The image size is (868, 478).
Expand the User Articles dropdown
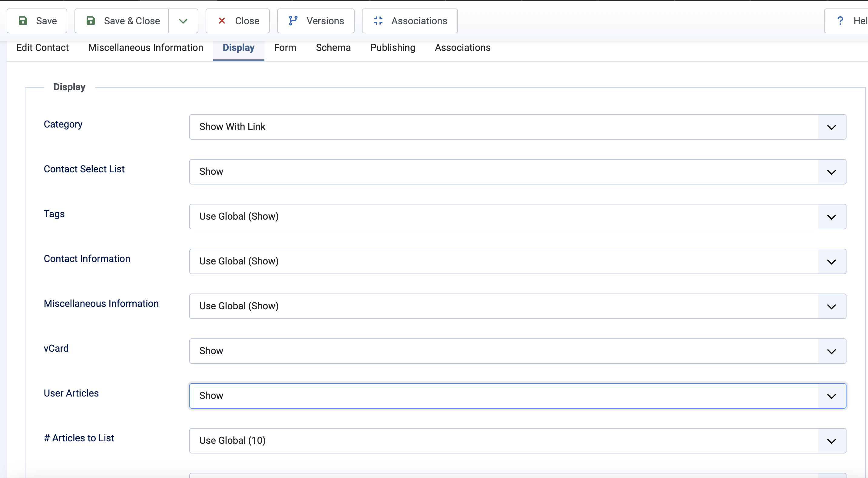coord(517,396)
